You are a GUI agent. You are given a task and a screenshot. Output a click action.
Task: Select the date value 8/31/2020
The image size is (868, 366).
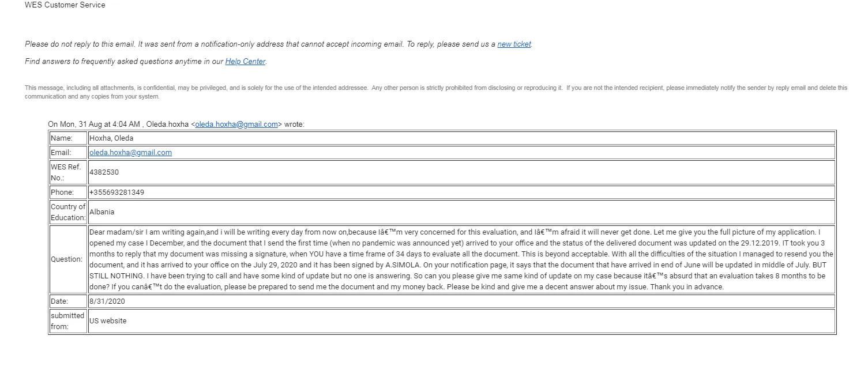coord(107,301)
